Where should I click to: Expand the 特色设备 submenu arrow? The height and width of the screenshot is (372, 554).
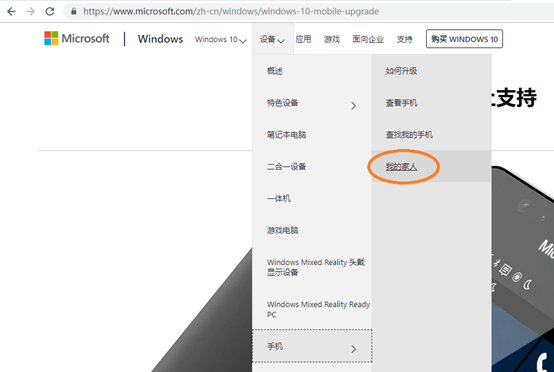(353, 105)
